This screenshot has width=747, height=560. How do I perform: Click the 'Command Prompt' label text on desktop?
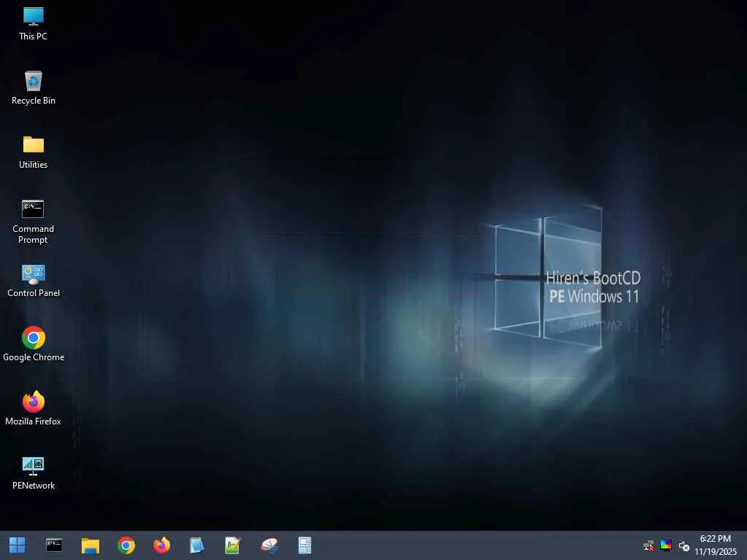33,234
